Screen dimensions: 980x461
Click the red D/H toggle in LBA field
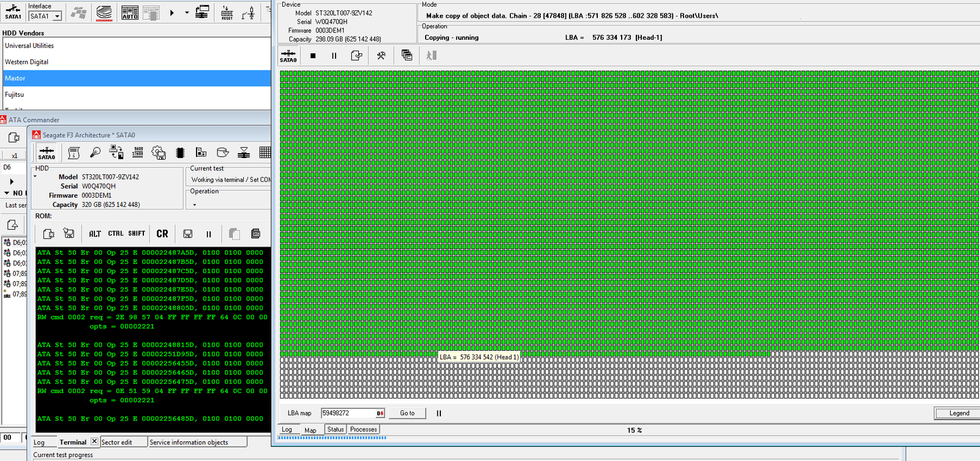[x=380, y=413]
